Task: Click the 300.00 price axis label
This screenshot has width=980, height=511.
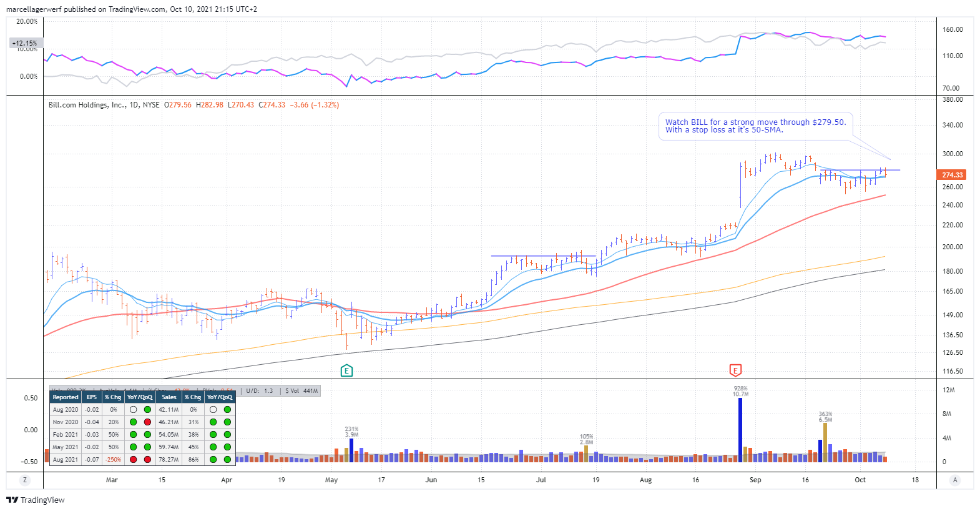Action: 953,154
